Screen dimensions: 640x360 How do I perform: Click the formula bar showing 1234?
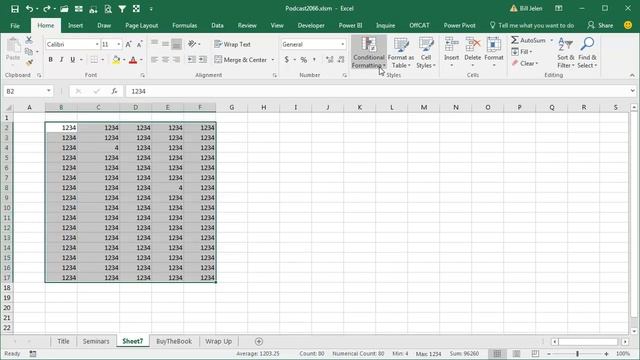coord(377,91)
